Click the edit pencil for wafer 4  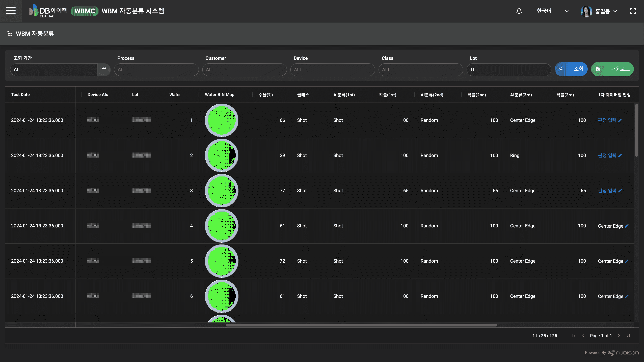coord(627,226)
